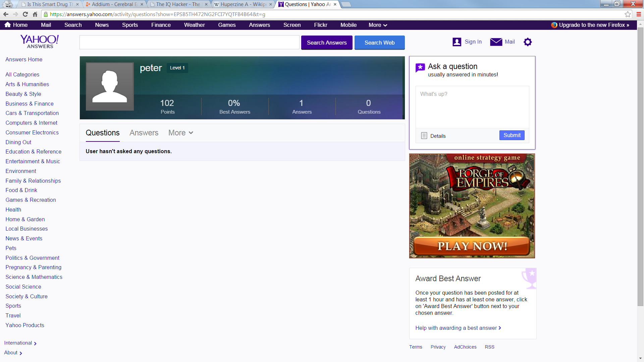This screenshot has height=362, width=644.
Task: Click the Forge of Empires ad banner
Action: point(472,206)
